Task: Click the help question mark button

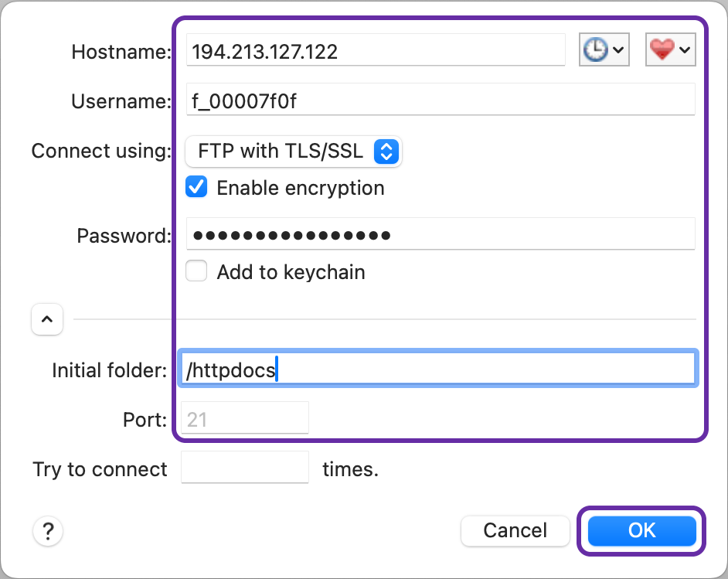Action: [x=48, y=531]
